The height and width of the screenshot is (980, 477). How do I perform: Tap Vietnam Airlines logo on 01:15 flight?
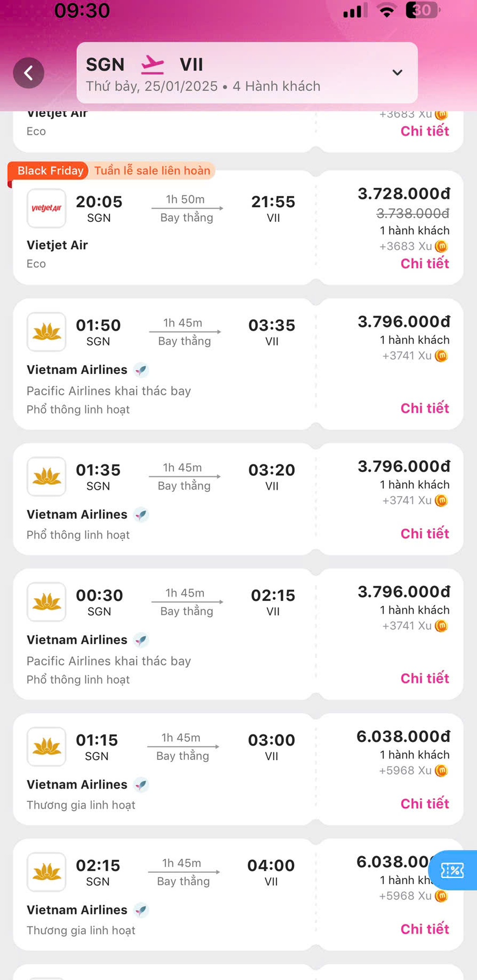46,746
